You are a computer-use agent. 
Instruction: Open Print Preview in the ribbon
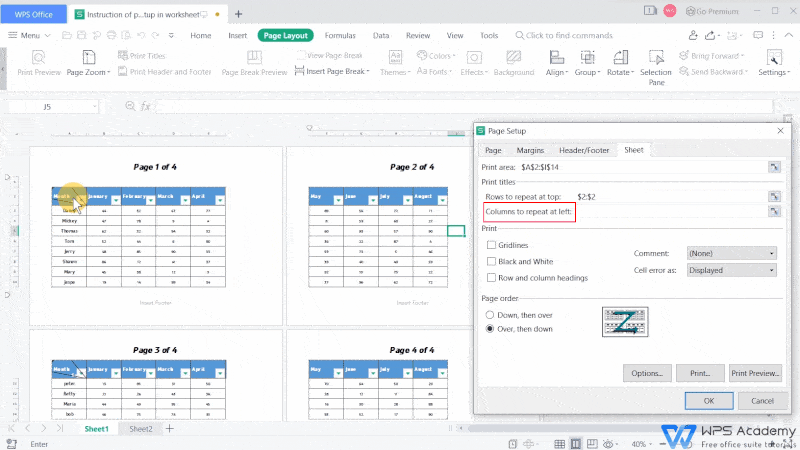39,63
